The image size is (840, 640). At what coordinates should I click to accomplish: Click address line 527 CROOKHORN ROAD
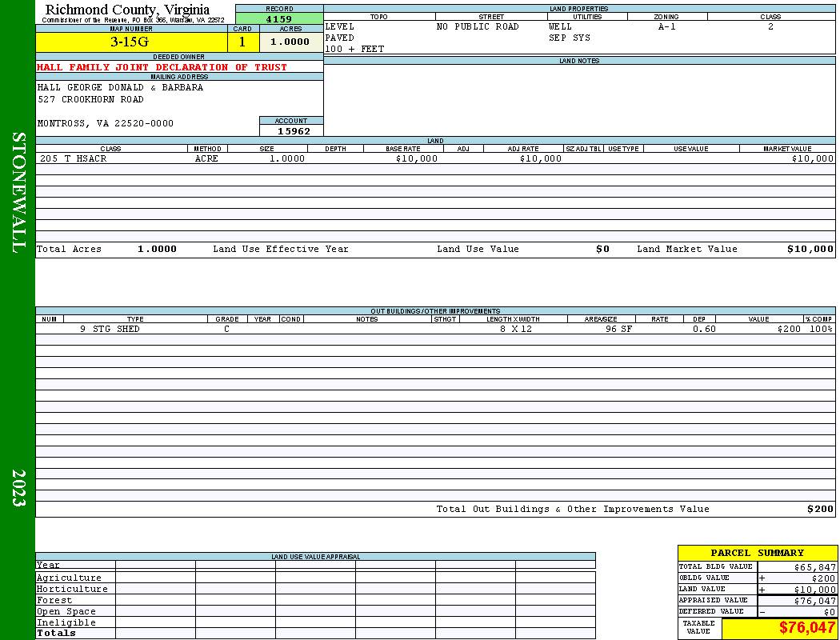[x=90, y=100]
